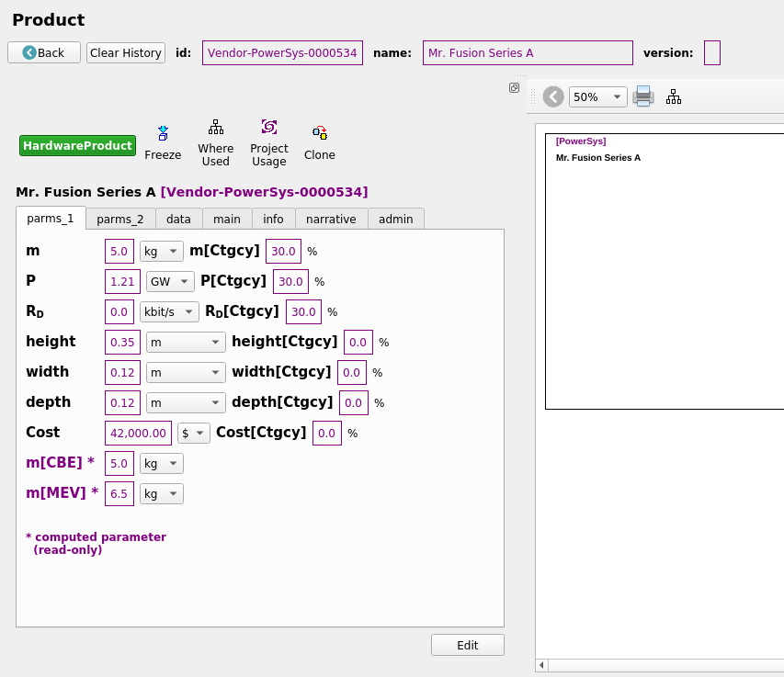The height and width of the screenshot is (677, 784).
Task: Click the m[MEV] value 6.5 field
Action: pos(119,493)
